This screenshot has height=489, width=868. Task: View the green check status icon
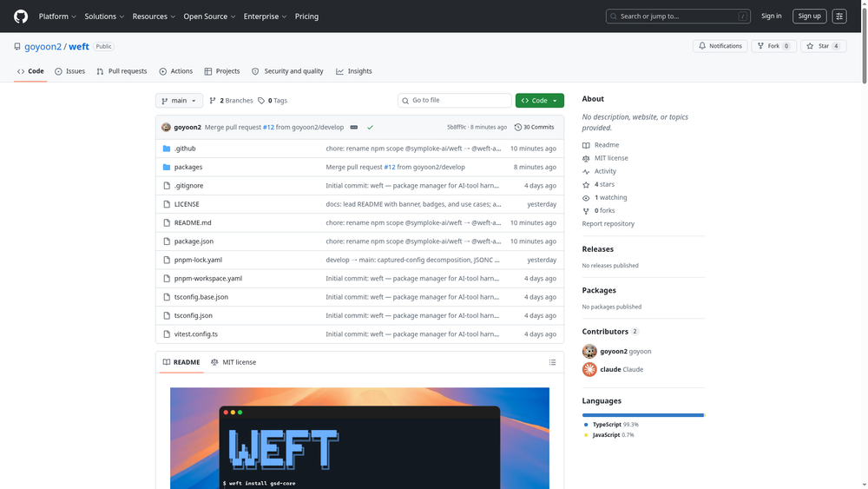coord(370,128)
